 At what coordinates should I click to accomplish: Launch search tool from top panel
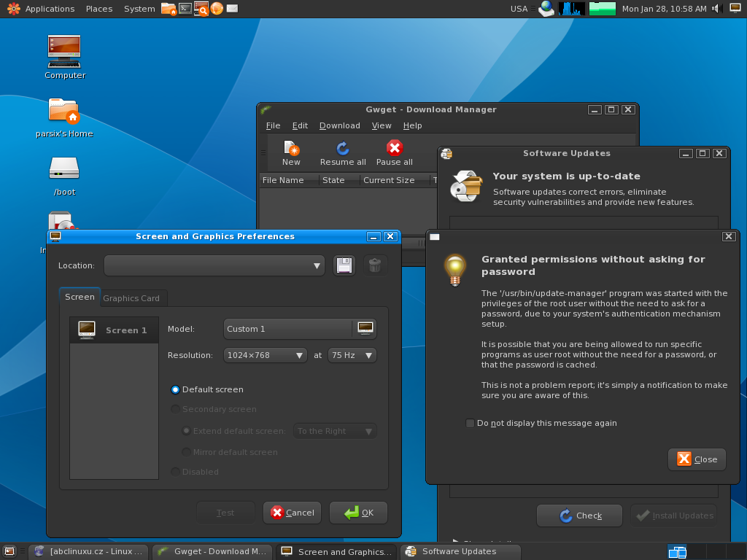[x=201, y=9]
